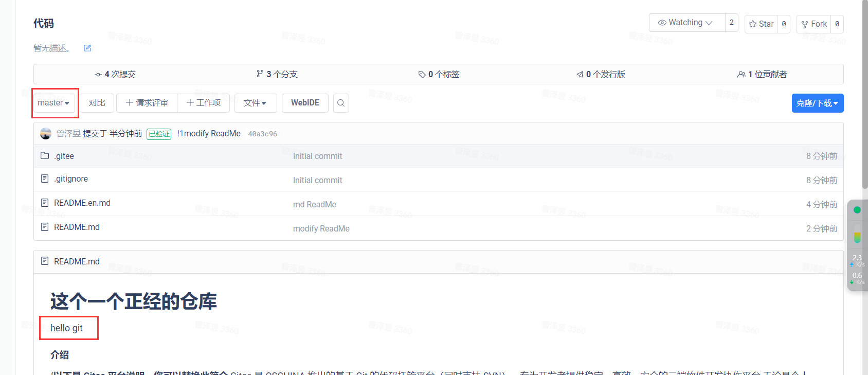Open the !1modify ReadMe commit message
This screenshot has height=375, width=868.
point(209,134)
